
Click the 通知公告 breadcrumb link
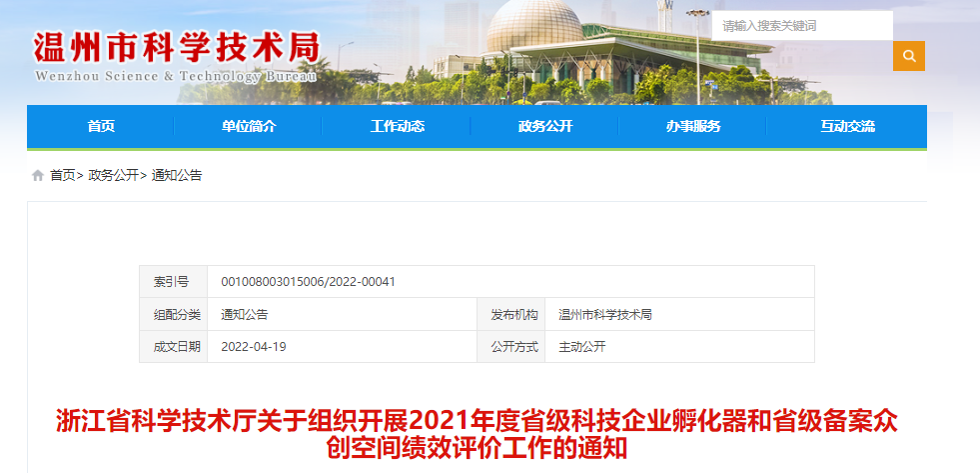point(177,176)
